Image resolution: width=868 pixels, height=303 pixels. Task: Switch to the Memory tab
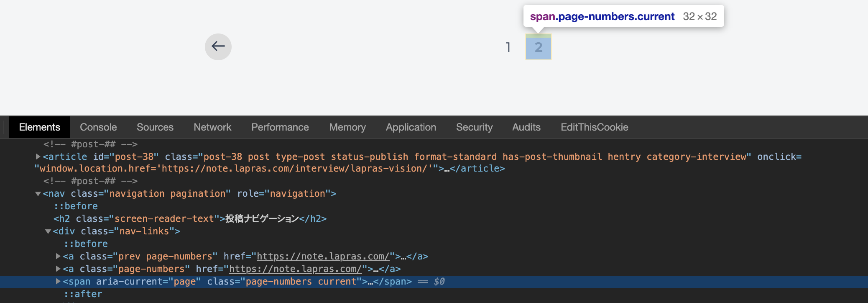tap(347, 127)
